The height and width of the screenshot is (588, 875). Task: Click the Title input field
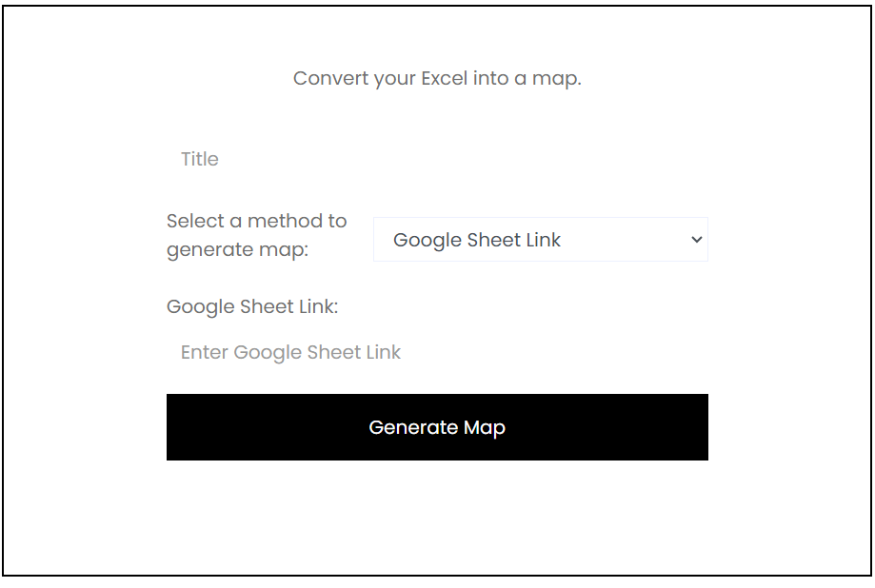tap(437, 159)
